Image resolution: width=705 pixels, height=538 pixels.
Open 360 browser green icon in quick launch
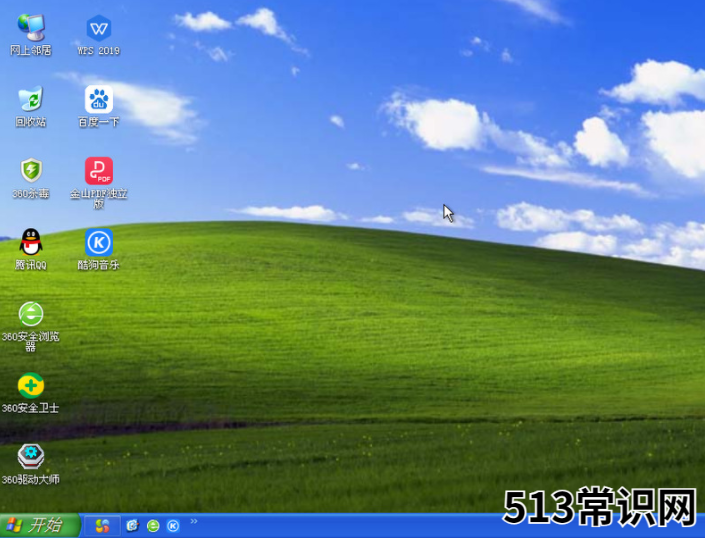153,525
